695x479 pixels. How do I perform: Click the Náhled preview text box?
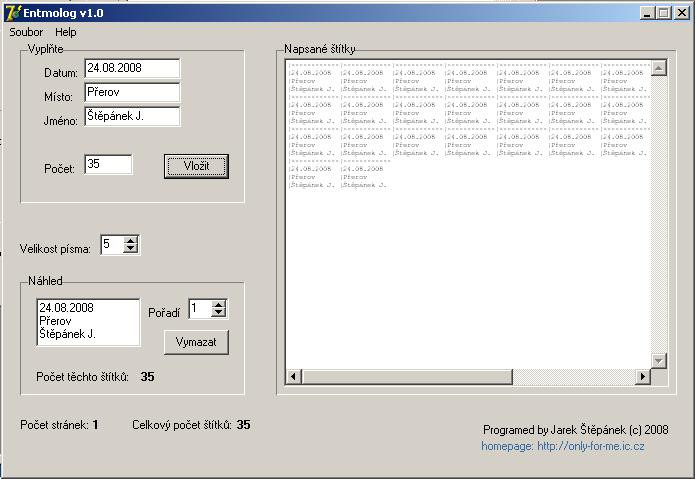coord(88,322)
